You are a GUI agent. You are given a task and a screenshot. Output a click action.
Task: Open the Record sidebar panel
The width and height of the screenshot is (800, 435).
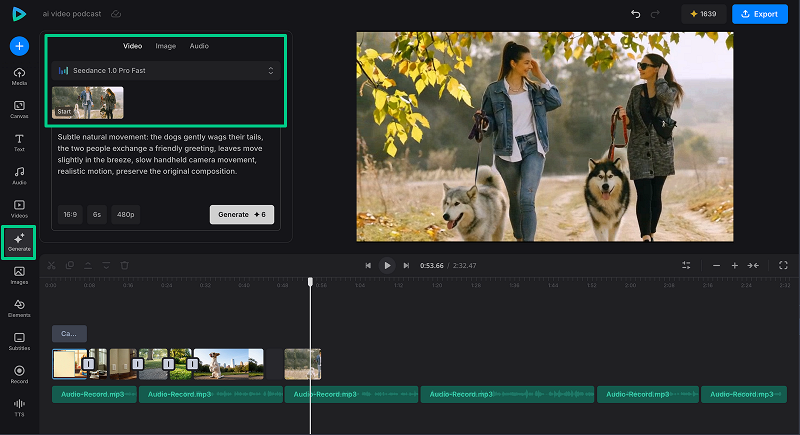click(x=19, y=375)
